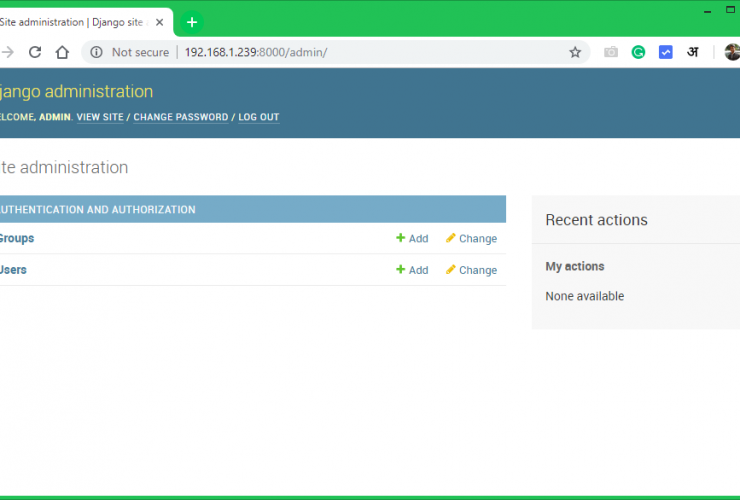Open a new browser tab
This screenshot has height=500, width=740.
point(192,22)
